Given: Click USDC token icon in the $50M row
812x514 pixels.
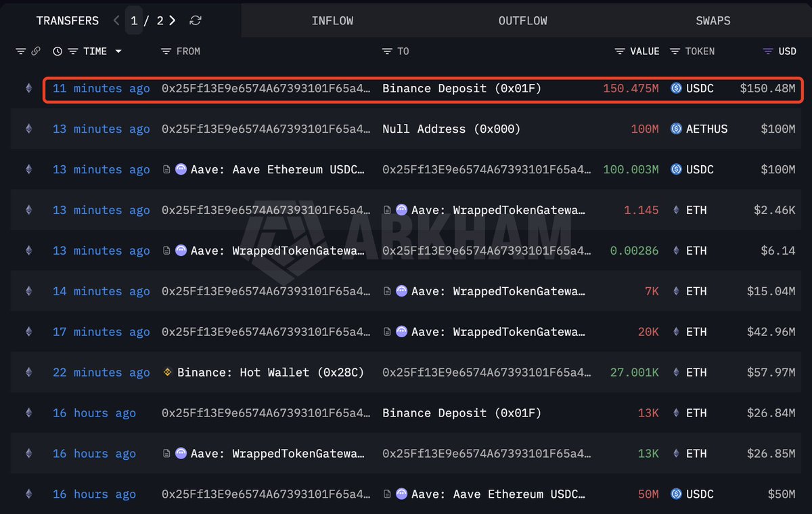Looking at the screenshot, I should tap(676, 494).
